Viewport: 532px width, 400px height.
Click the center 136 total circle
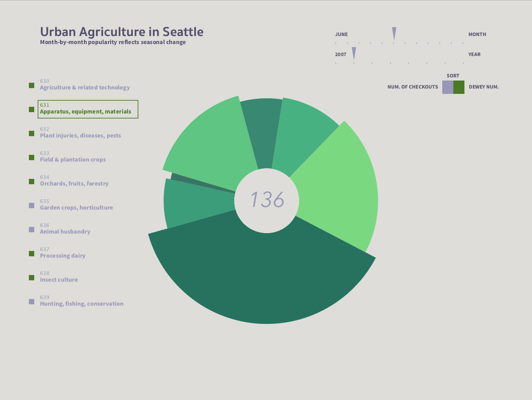[x=267, y=200]
